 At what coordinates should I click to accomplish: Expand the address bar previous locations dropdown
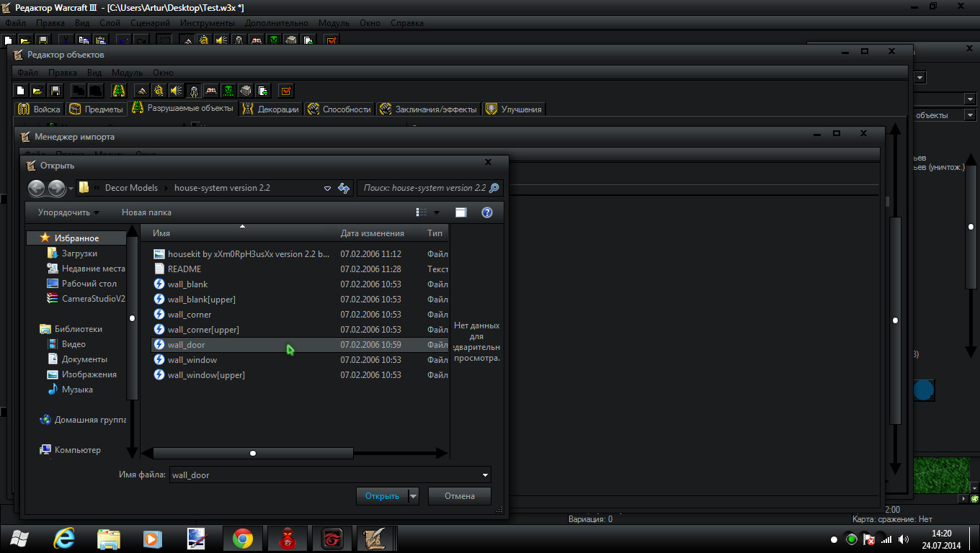point(327,188)
